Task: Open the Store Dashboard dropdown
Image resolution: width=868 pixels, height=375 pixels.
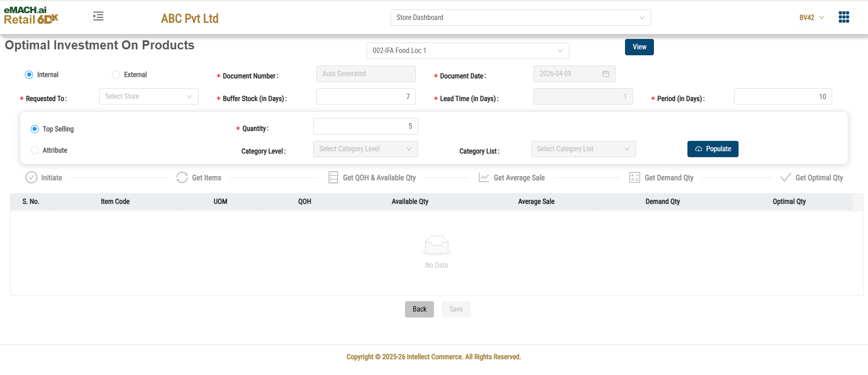Action: click(520, 18)
